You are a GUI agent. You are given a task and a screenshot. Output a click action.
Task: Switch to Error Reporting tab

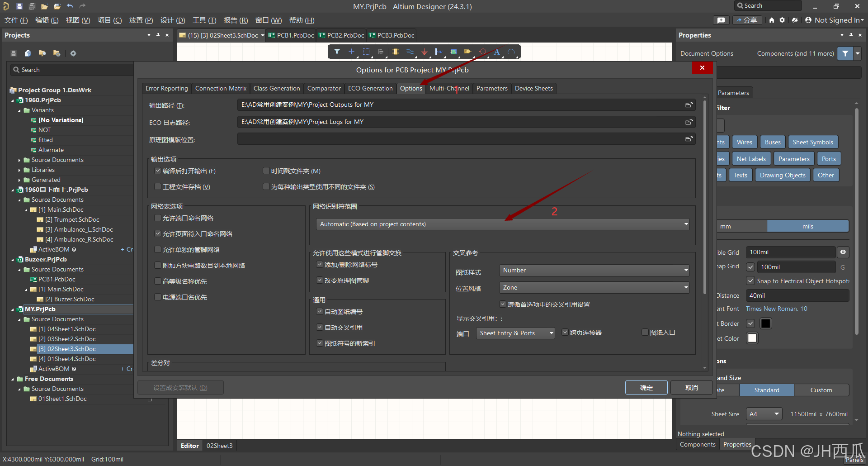pos(166,89)
